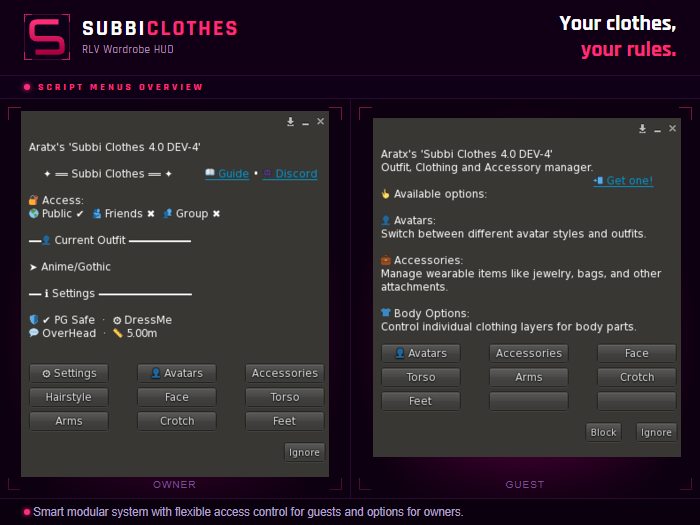
Task: Toggle the PG Safe checkmark
Action: point(46,320)
